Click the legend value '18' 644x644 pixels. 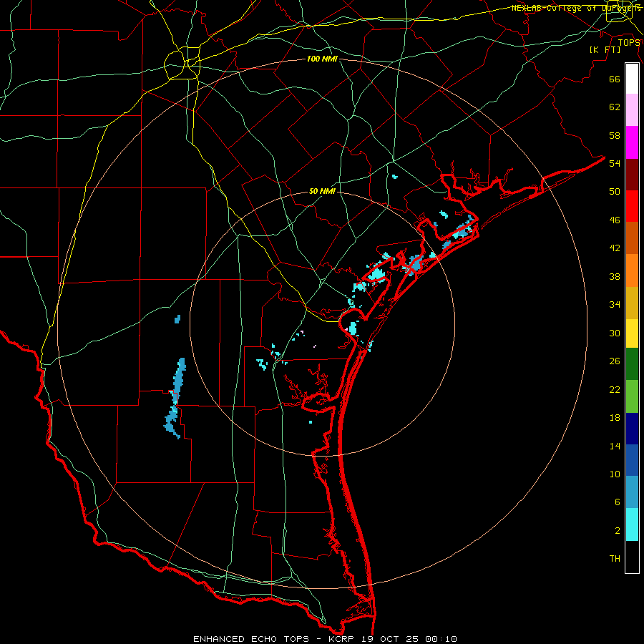tap(615, 418)
